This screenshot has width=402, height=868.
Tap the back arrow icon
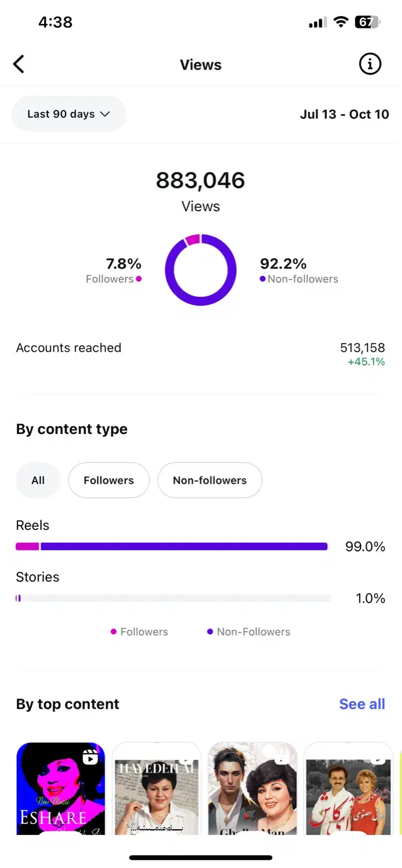pos(19,64)
